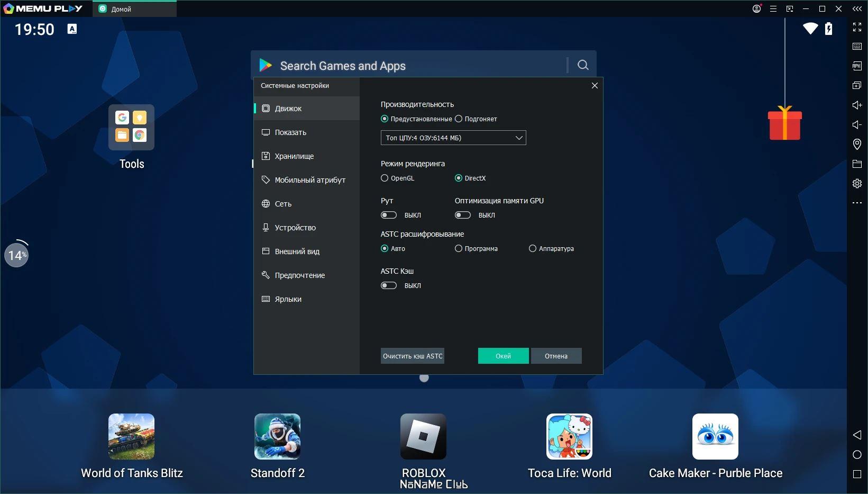Open the APK install icon in sidebar
This screenshot has height=494, width=868.
coord(857,66)
